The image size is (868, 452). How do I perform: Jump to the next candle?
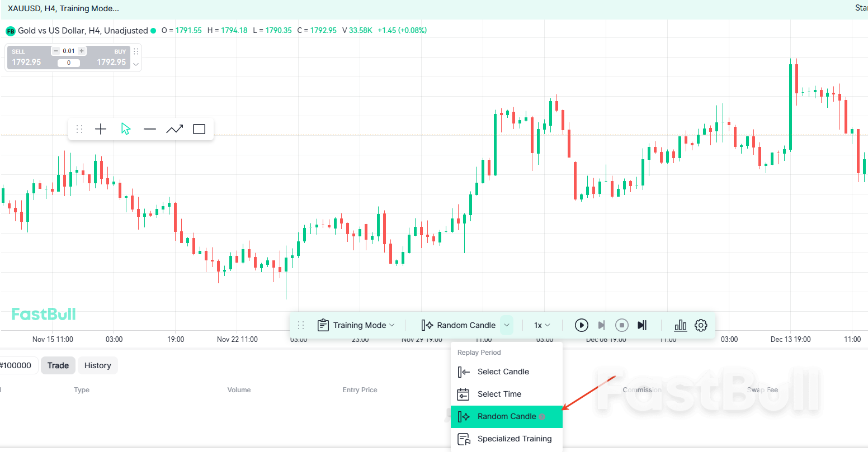[x=601, y=325]
